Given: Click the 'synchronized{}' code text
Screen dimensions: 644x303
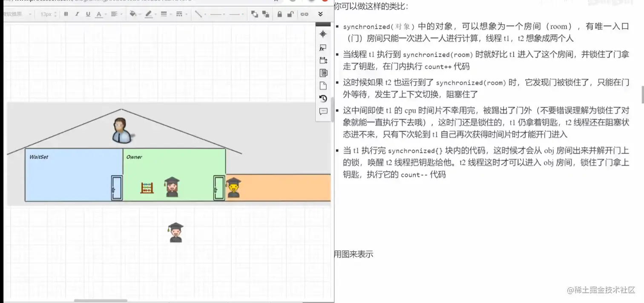Looking at the screenshot, I should pos(415,151).
